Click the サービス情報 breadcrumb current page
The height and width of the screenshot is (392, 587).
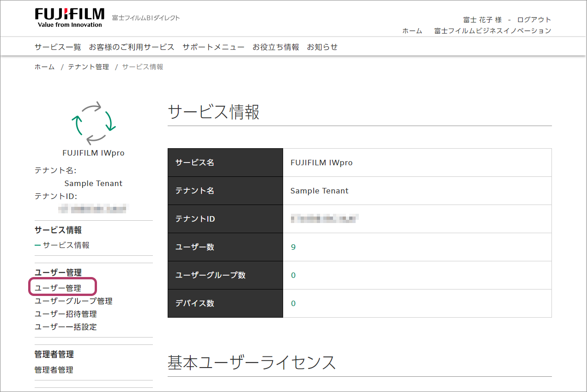pyautogui.click(x=143, y=67)
